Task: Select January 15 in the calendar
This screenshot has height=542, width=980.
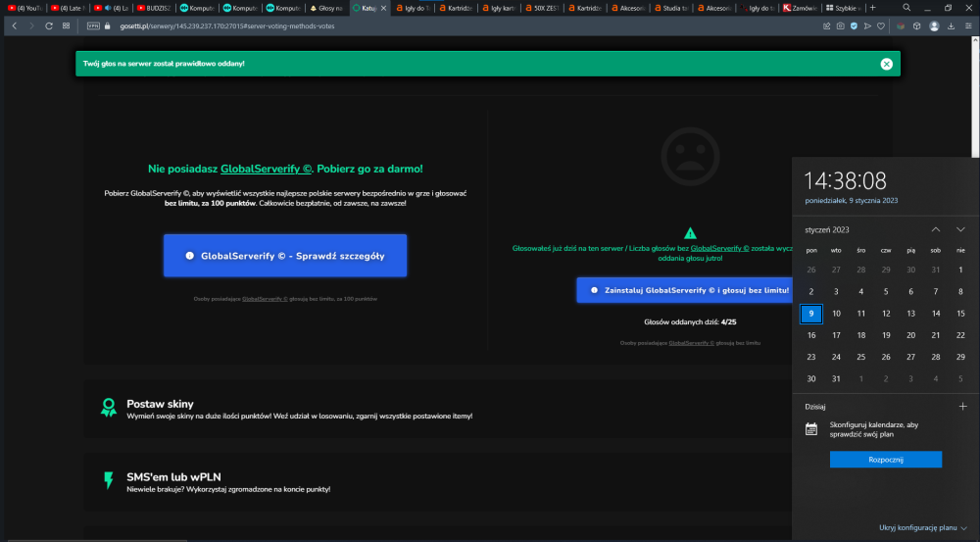Action: (960, 314)
